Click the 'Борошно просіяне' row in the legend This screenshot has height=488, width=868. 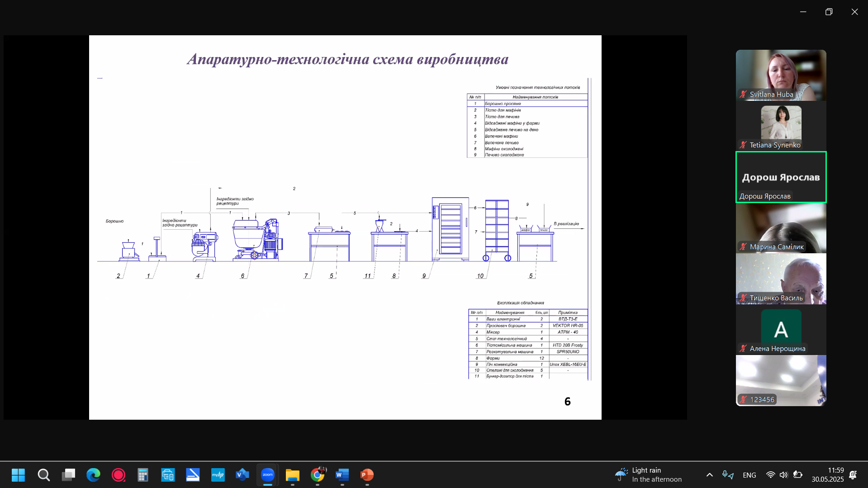point(527,104)
